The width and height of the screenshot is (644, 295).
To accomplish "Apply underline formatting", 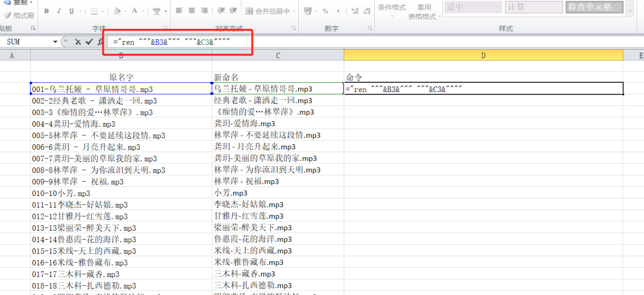I will (71, 11).
